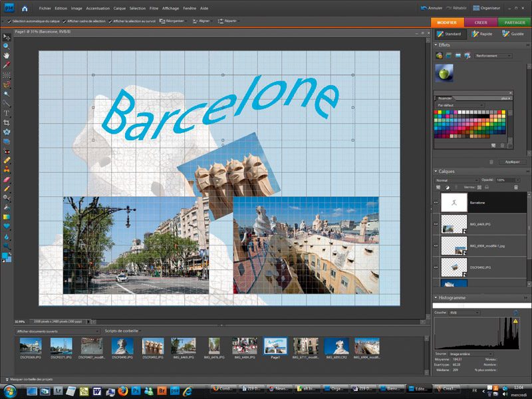Viewport: 532px width, 399px height.
Task: Click the foreground color swatch in the toolbox
Action: point(5,255)
